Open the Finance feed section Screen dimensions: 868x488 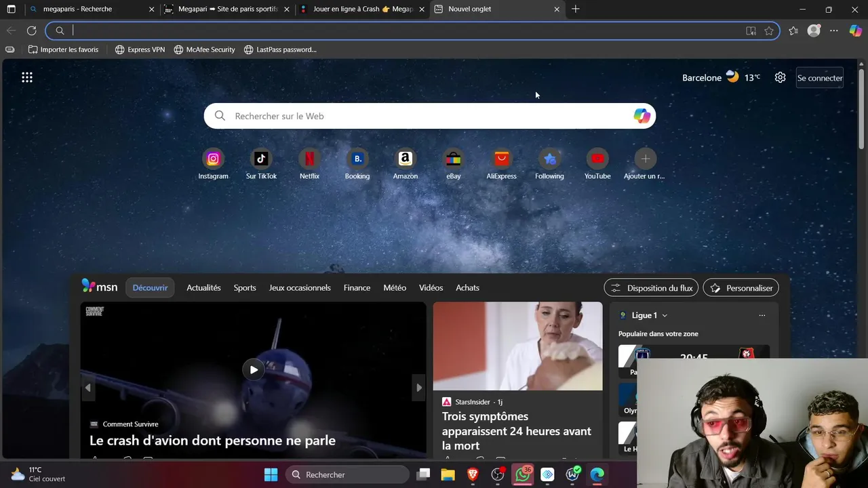pos(357,287)
